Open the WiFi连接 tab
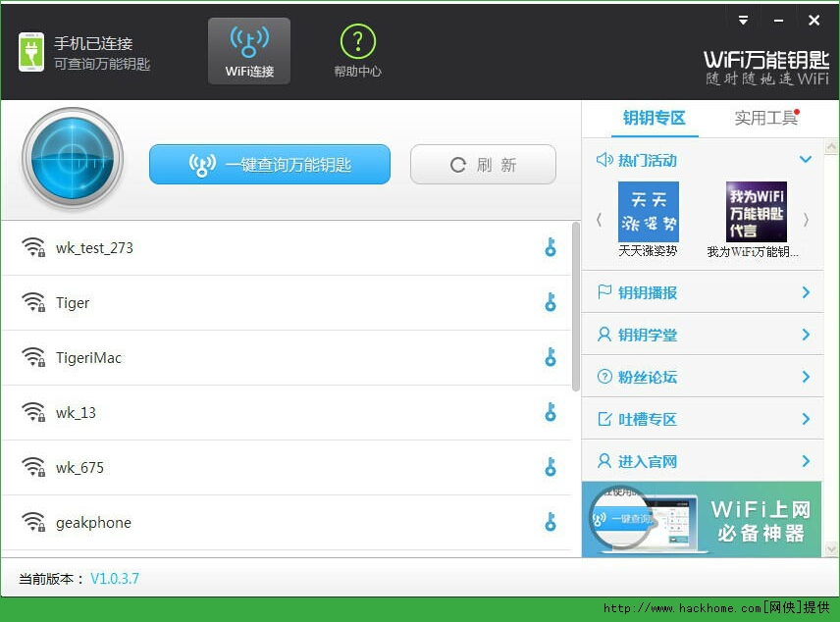The height and width of the screenshot is (622, 840). click(x=249, y=51)
